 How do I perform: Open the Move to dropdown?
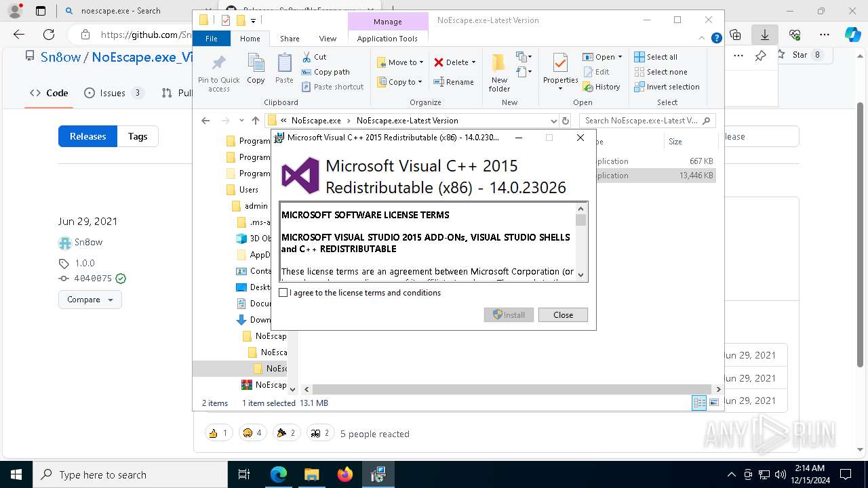(x=400, y=62)
